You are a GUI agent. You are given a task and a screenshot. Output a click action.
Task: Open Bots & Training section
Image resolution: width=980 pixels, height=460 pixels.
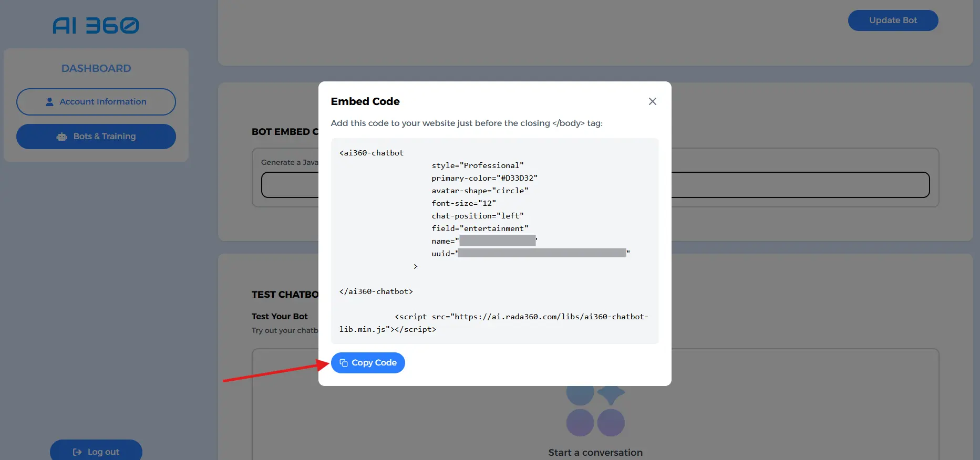96,137
